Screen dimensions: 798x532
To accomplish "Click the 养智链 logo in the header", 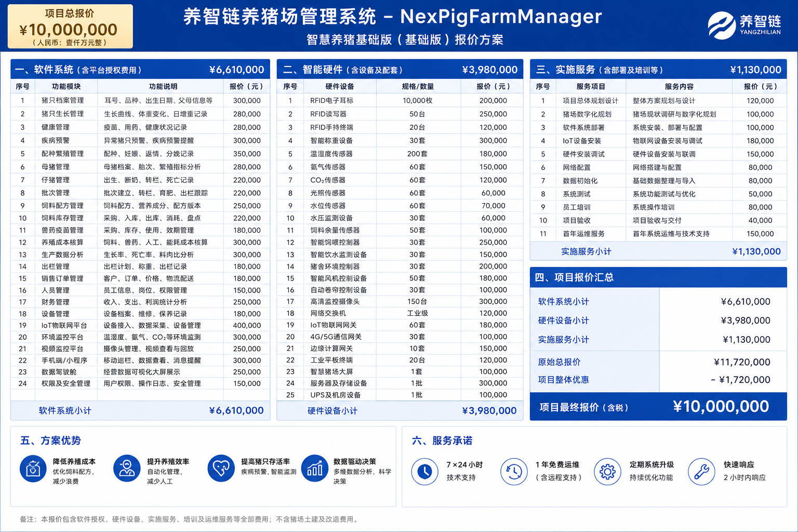I will [x=744, y=25].
